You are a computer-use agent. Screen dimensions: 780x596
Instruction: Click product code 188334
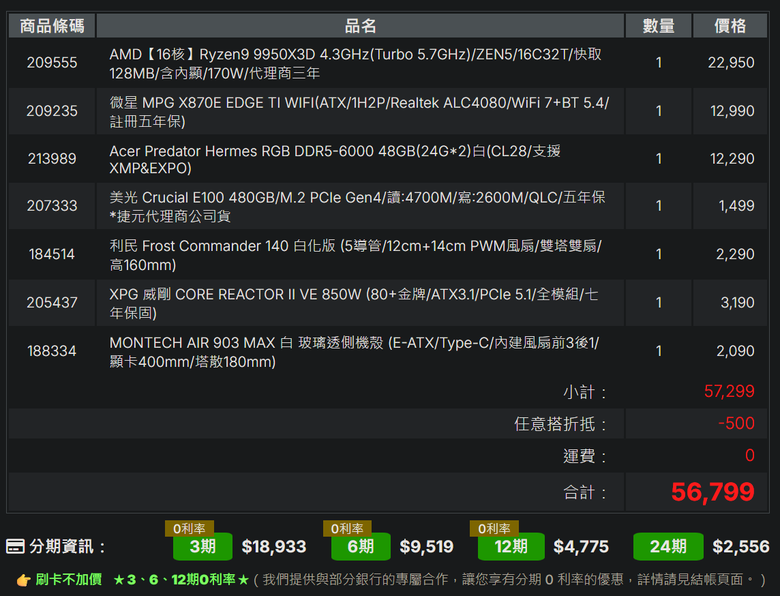[x=52, y=351]
